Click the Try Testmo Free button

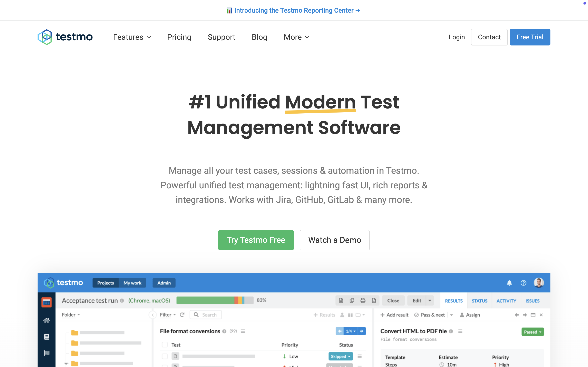pyautogui.click(x=256, y=240)
